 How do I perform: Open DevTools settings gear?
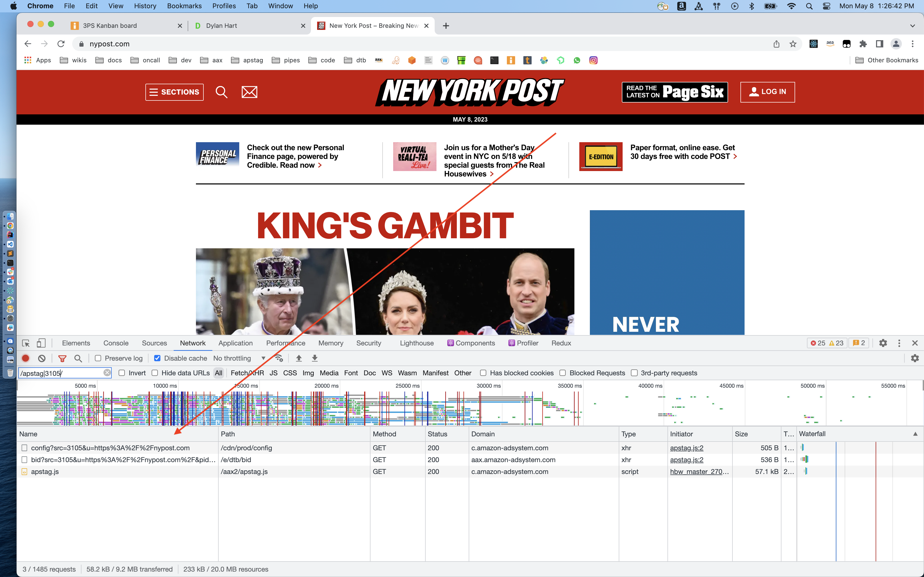[x=883, y=343]
